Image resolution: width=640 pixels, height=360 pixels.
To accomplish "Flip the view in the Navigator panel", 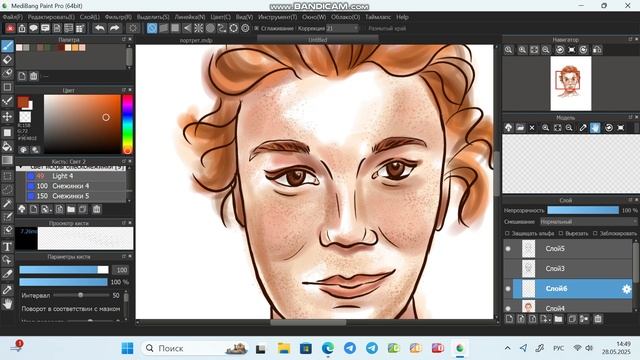I will coord(597,50).
